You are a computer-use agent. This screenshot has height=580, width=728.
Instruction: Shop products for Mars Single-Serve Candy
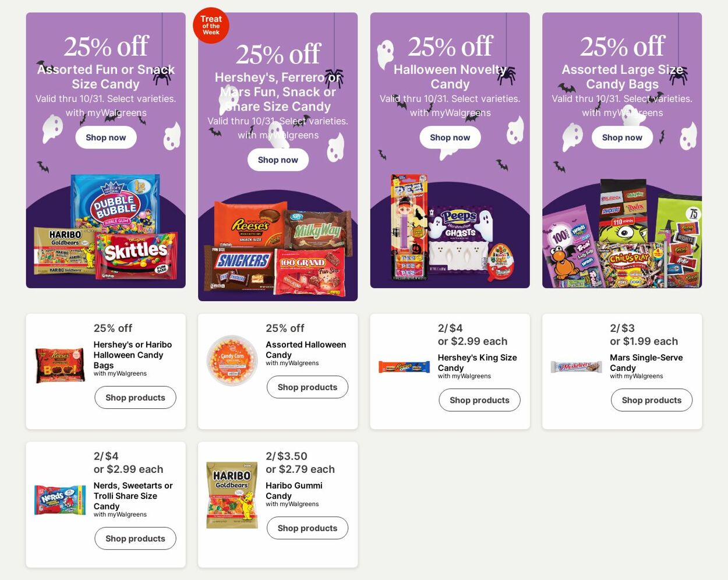(x=651, y=400)
